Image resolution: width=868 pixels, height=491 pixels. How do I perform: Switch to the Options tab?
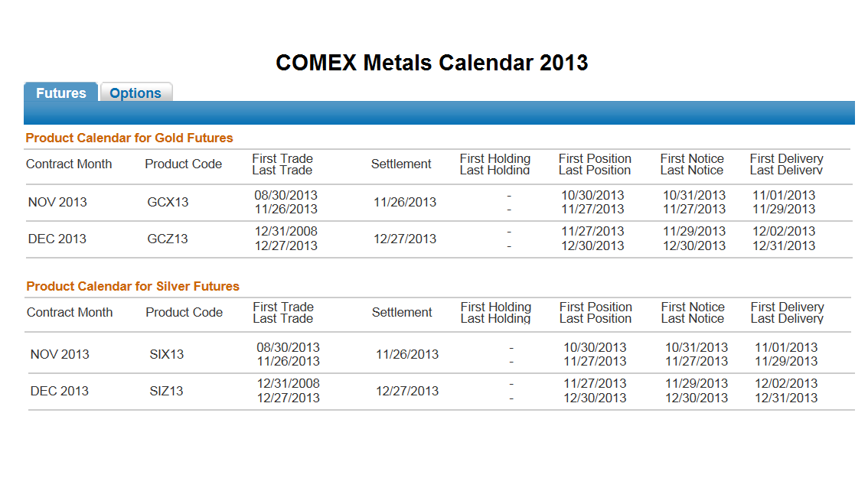click(x=135, y=93)
